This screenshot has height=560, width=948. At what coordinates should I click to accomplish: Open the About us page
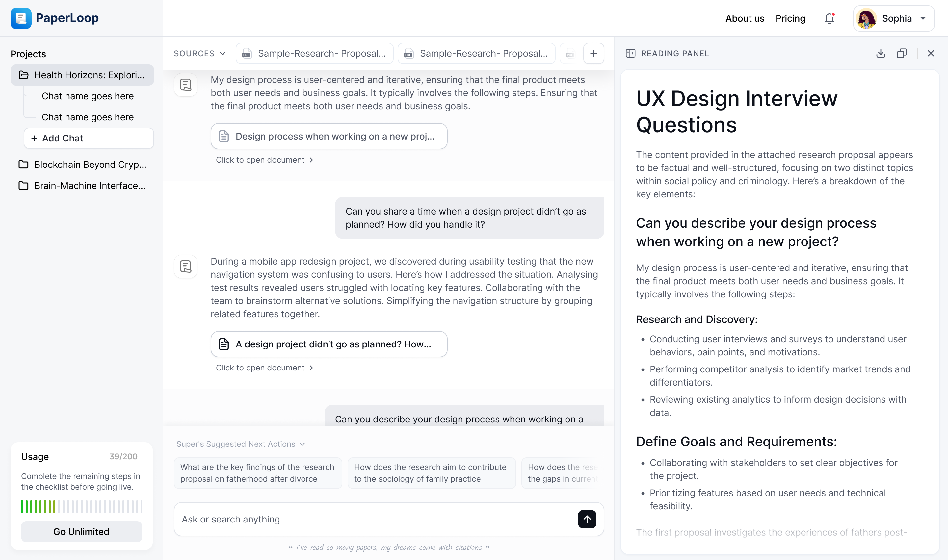click(x=745, y=18)
